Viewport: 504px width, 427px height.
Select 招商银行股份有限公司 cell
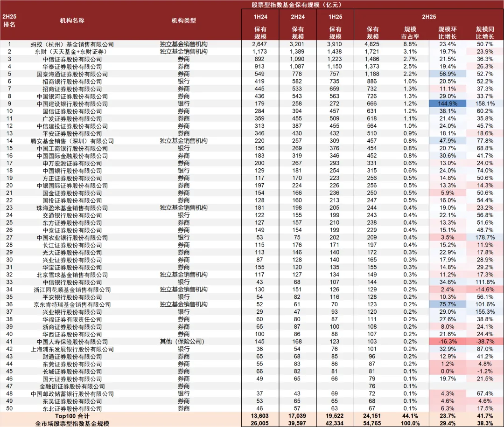click(72, 82)
